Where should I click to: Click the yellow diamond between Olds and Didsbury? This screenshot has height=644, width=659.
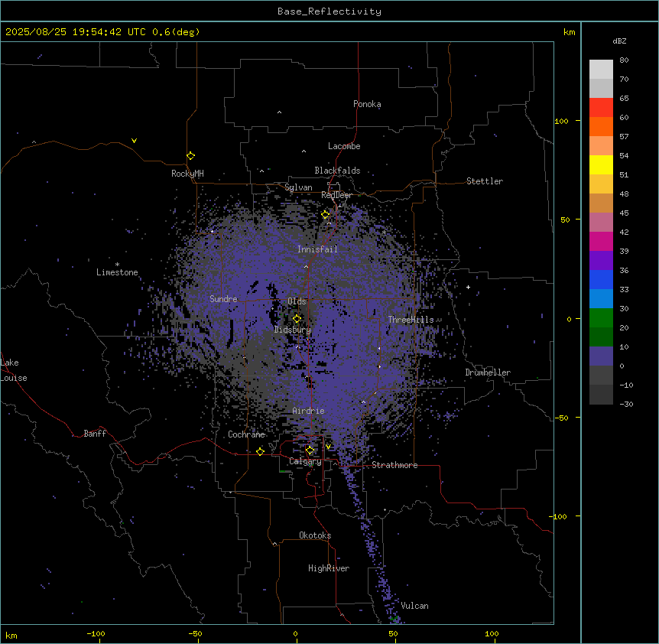tap(297, 319)
